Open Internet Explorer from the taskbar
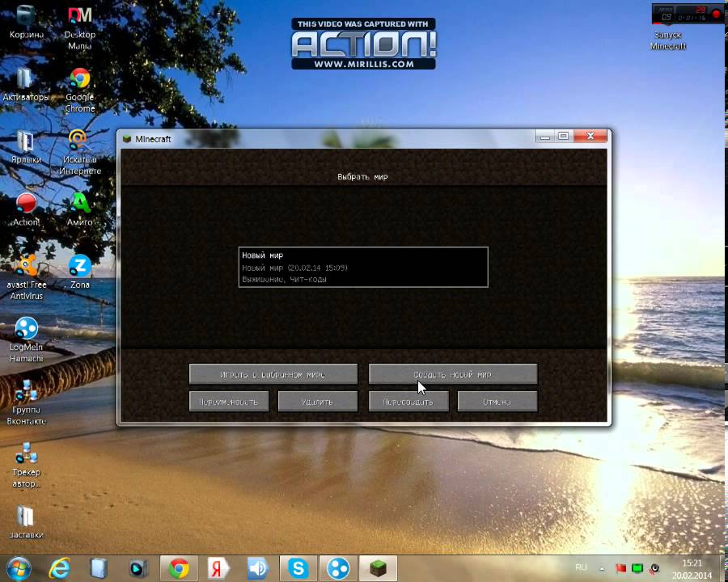This screenshot has height=582, width=728. 59,568
